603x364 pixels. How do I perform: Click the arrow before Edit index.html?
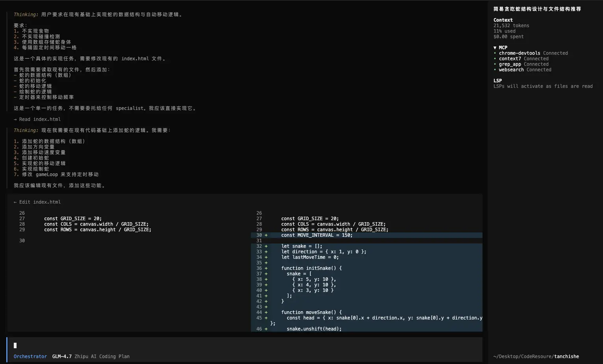tap(15, 202)
